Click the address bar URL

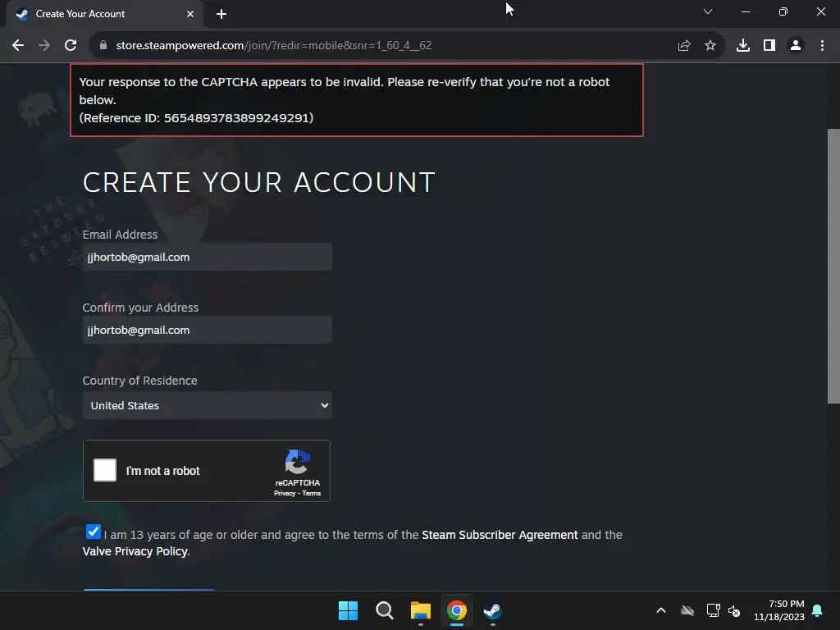tap(274, 46)
